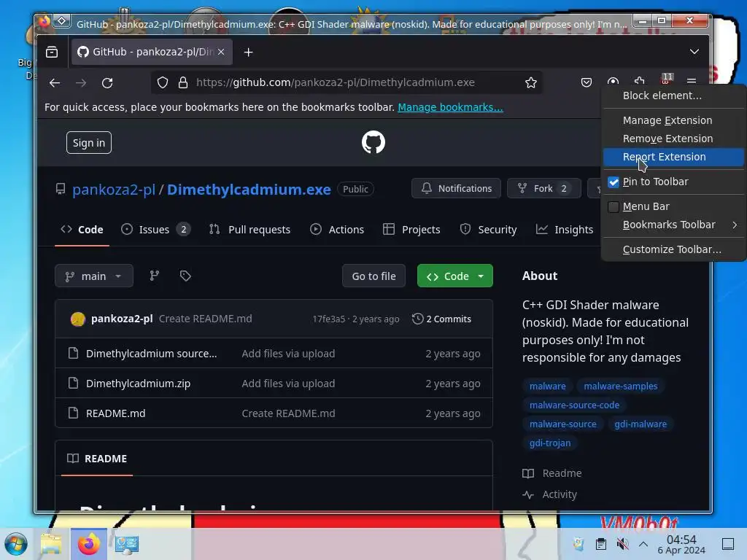Viewport: 747px width, 560px height.
Task: Enable the Menu Bar checkbox
Action: pos(614,206)
